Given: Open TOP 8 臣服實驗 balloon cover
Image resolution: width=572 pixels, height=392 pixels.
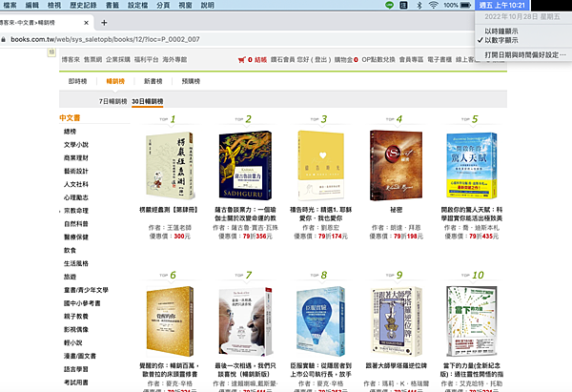Looking at the screenshot, I should pos(320,321).
